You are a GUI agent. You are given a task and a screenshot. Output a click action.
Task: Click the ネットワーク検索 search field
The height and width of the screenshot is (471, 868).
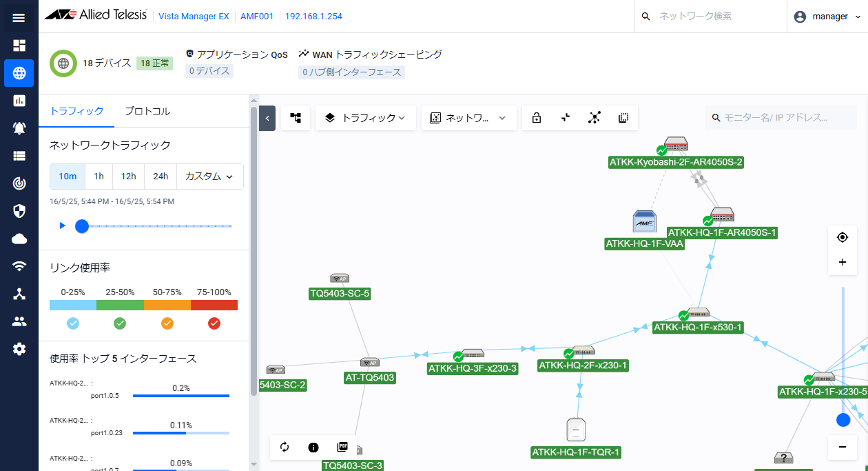(x=711, y=17)
